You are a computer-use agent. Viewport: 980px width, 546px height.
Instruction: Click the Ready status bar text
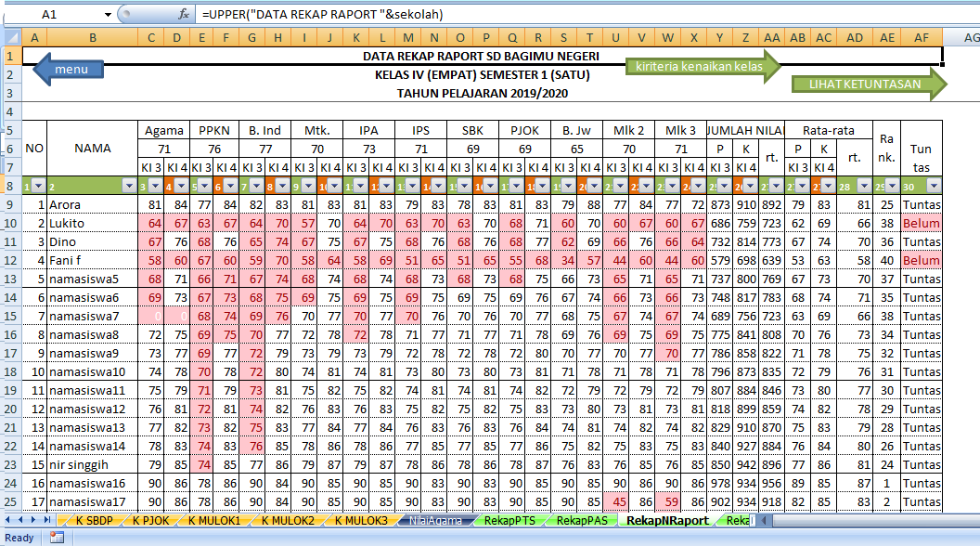pos(19,538)
